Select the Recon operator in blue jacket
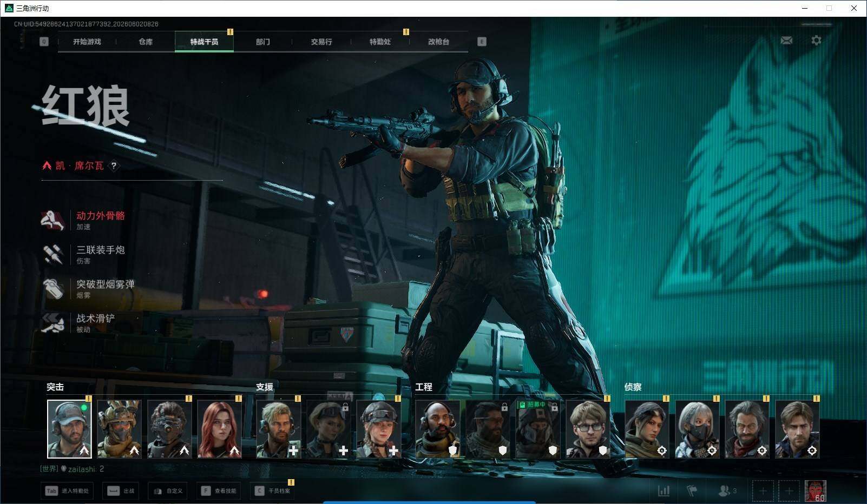Viewport: 867px width, 504px height. pos(797,429)
